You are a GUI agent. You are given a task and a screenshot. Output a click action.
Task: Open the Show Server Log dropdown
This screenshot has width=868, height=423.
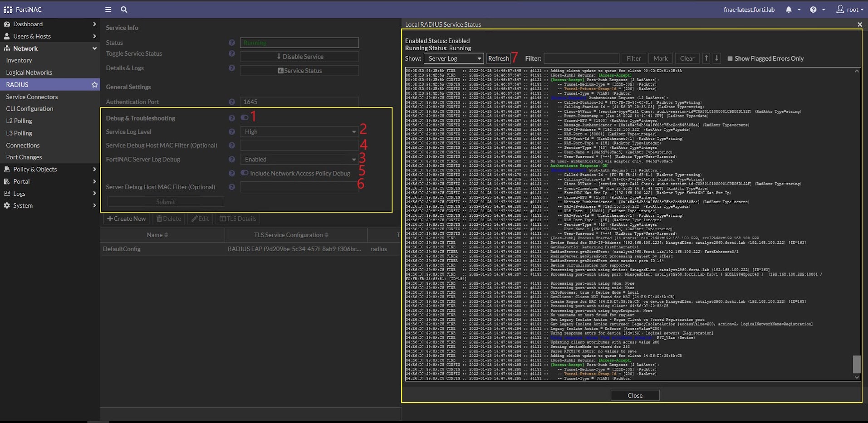pos(454,58)
